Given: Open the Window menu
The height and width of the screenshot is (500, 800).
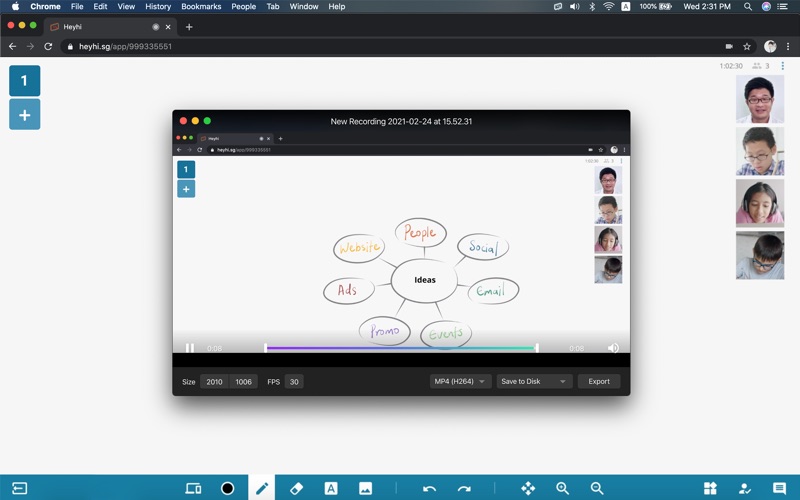Looking at the screenshot, I should pos(304,7).
